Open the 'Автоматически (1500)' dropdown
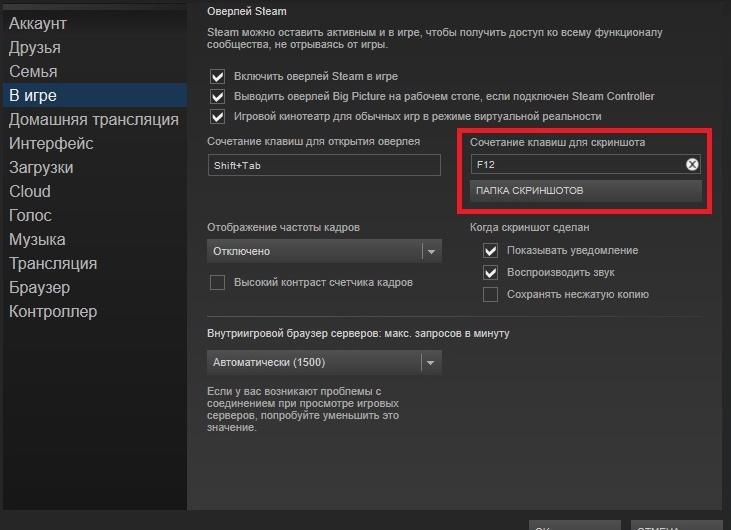This screenshot has width=731, height=530. [x=324, y=363]
